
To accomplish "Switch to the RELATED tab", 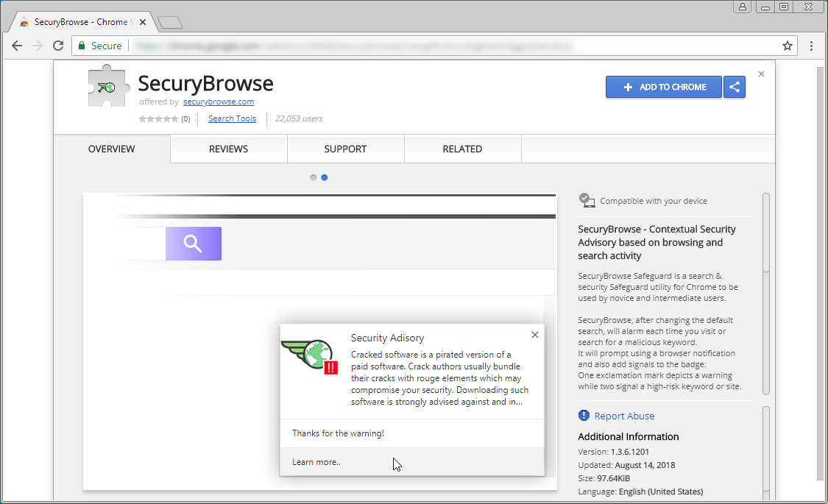I will (x=463, y=149).
